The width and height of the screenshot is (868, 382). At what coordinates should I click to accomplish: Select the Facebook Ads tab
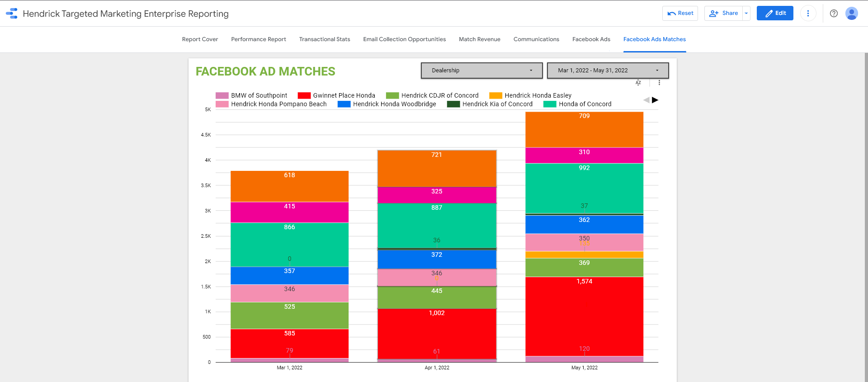591,39
